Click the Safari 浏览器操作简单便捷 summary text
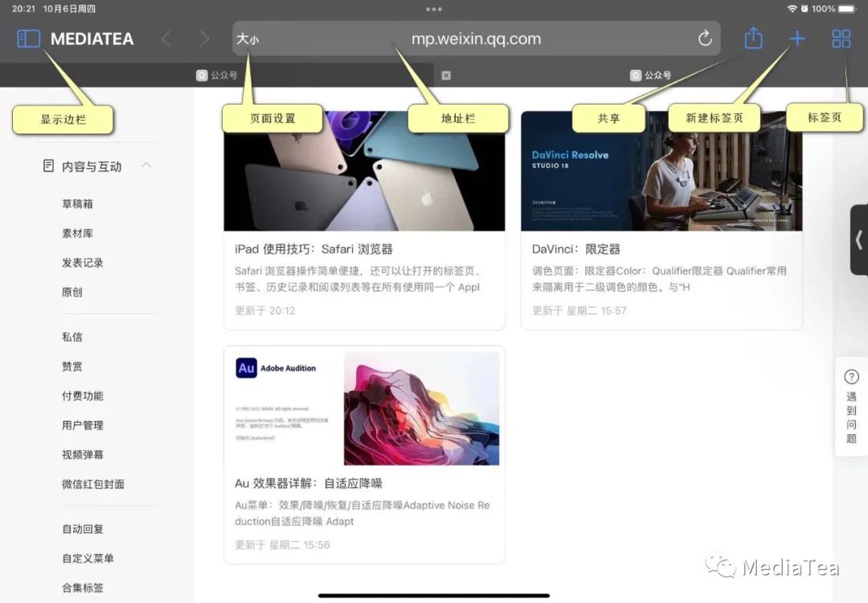868x603 pixels. click(358, 279)
